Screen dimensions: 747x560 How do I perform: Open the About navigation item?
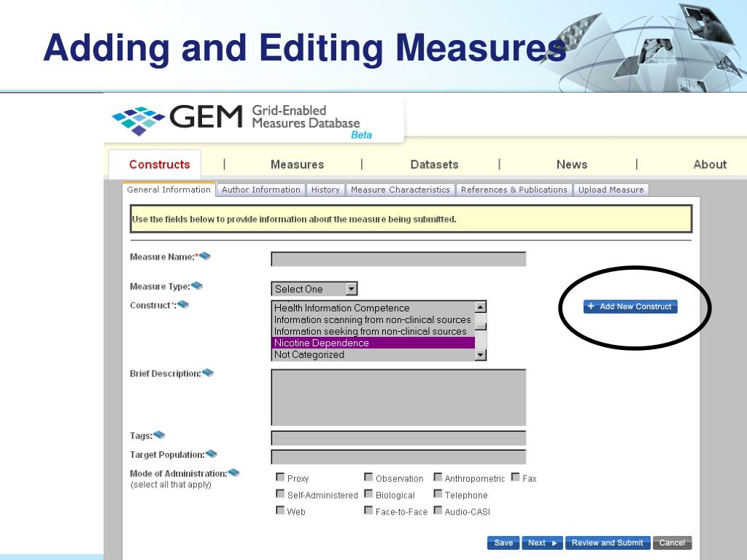point(710,164)
